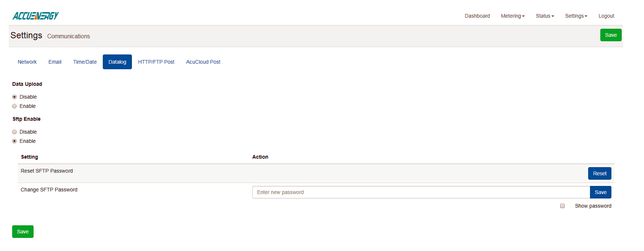
Task: Open the HTTP/FTP Post tab
Action: (x=156, y=62)
